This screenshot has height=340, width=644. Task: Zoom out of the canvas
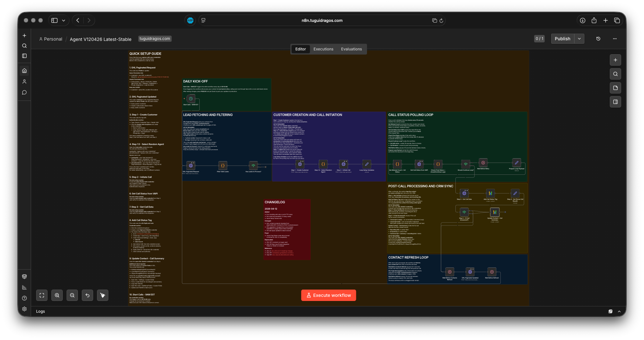pyautogui.click(x=72, y=295)
